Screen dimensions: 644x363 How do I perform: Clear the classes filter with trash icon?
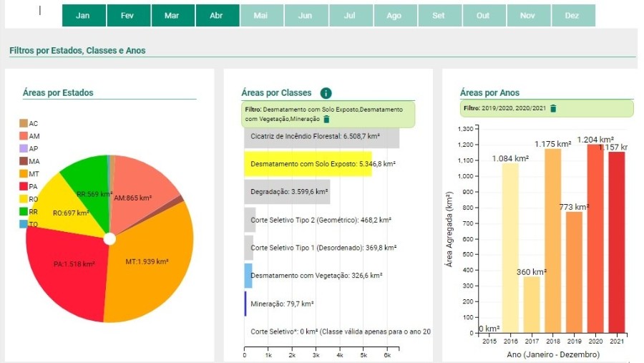tap(326, 120)
